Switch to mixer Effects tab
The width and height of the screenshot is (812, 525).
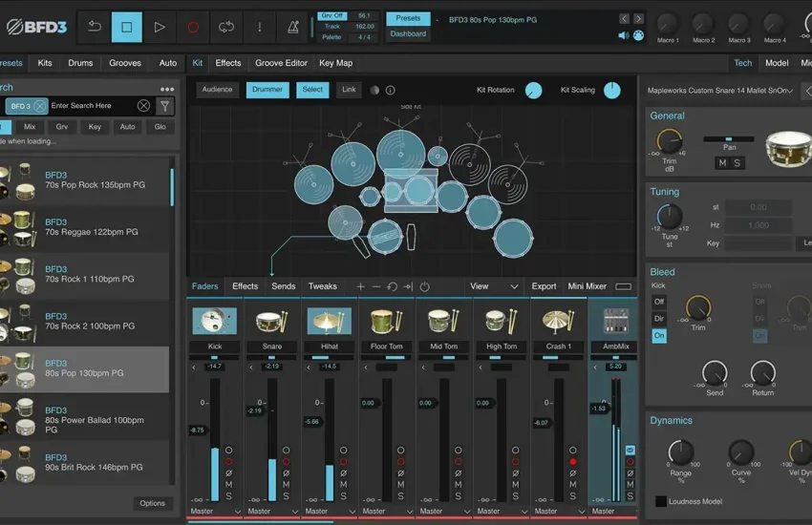click(245, 286)
